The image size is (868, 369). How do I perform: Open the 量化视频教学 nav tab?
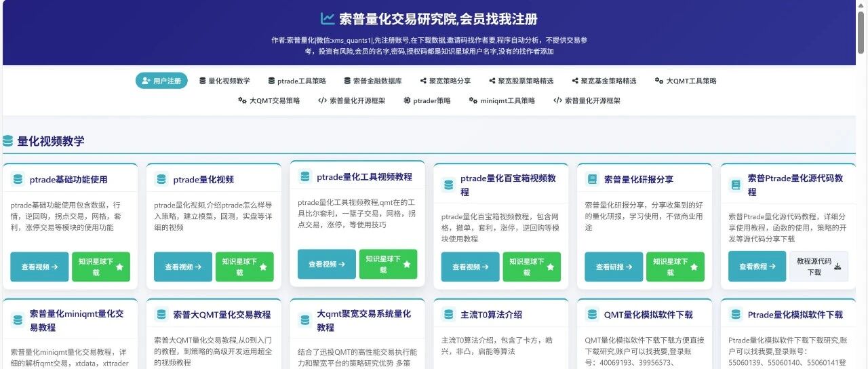pyautogui.click(x=224, y=81)
